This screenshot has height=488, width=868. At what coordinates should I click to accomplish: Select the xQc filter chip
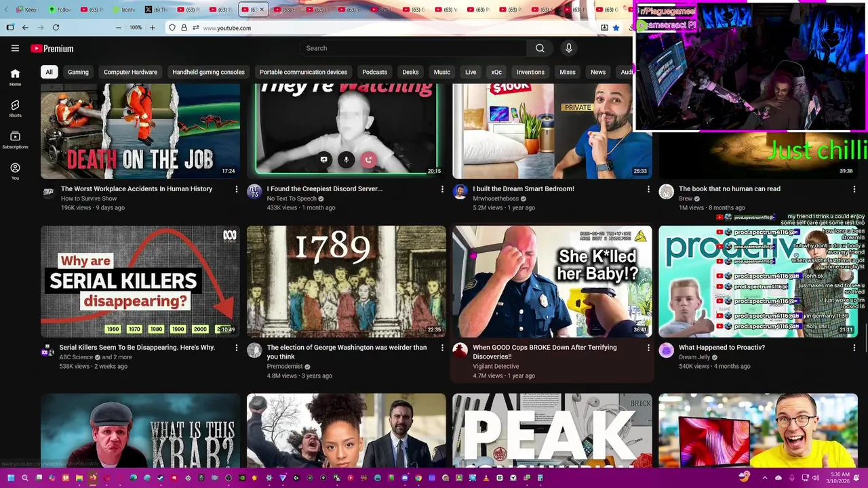(496, 72)
